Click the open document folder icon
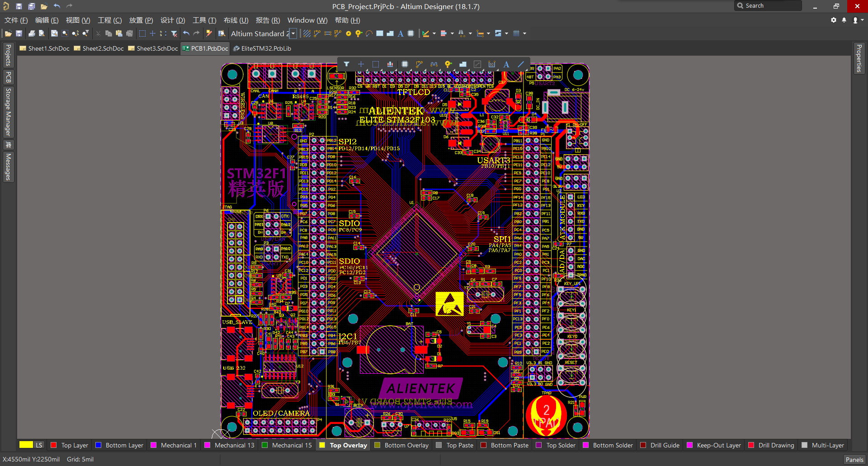This screenshot has height=466, width=868. pos(8,33)
